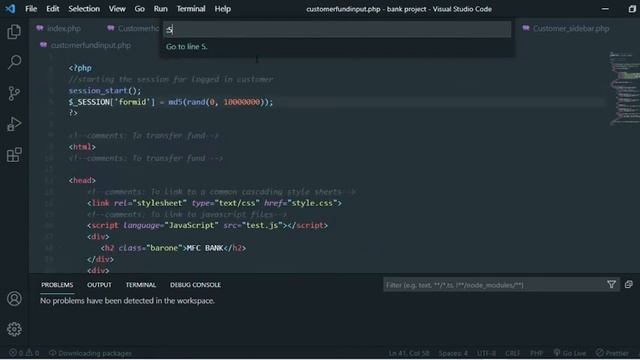
Task: Click the UTF-8 encoding status entry
Action: pyautogui.click(x=486, y=353)
